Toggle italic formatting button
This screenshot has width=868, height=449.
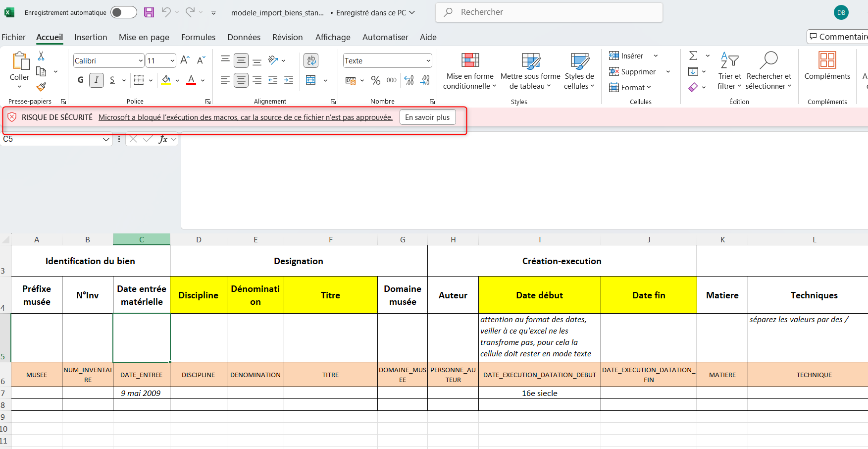pyautogui.click(x=97, y=80)
